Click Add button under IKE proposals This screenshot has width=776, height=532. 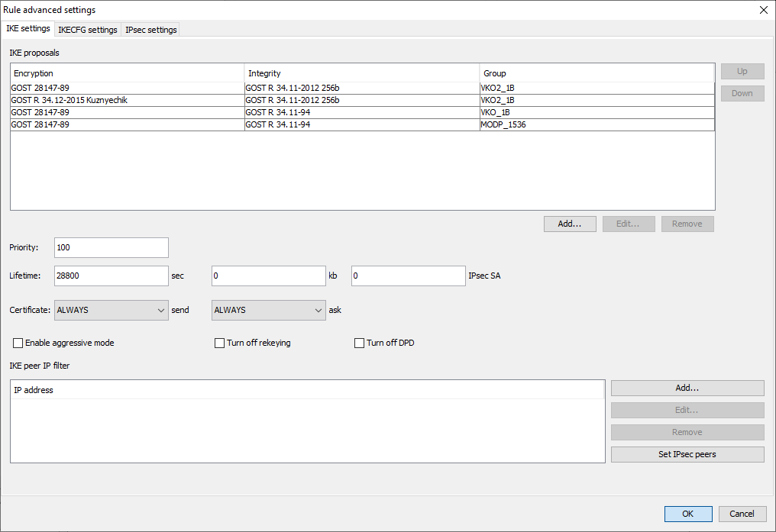click(570, 224)
